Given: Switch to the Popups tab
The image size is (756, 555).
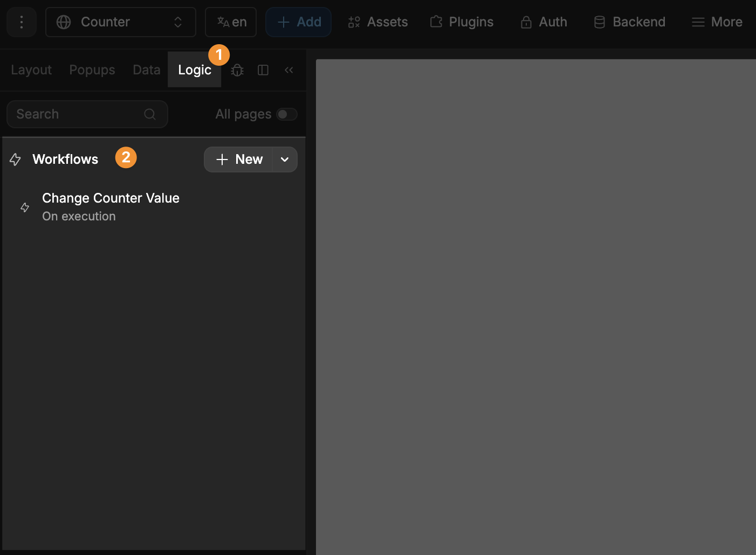Looking at the screenshot, I should coord(92,70).
